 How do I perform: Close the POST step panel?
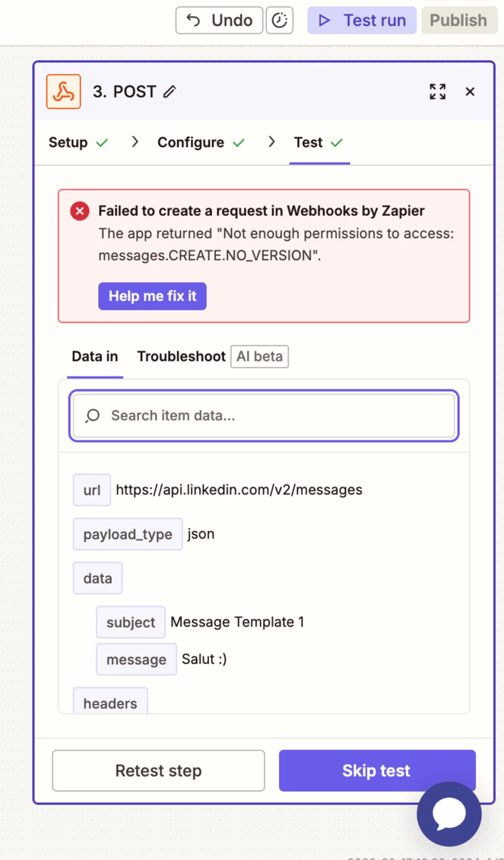(x=470, y=92)
